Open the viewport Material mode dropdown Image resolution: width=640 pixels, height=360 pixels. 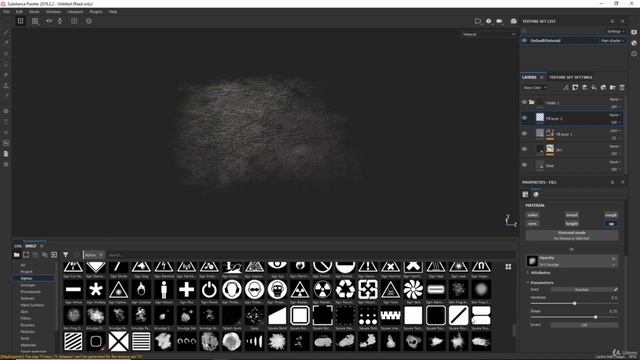click(489, 34)
